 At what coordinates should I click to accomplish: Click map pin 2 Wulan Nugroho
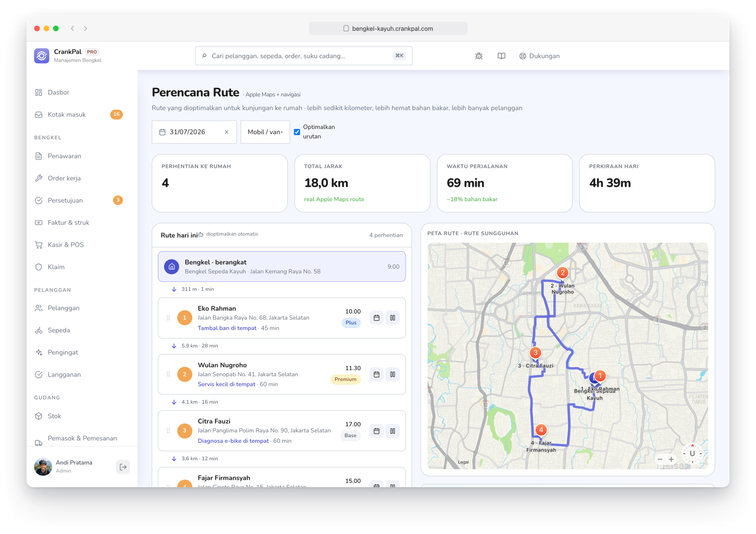(562, 273)
